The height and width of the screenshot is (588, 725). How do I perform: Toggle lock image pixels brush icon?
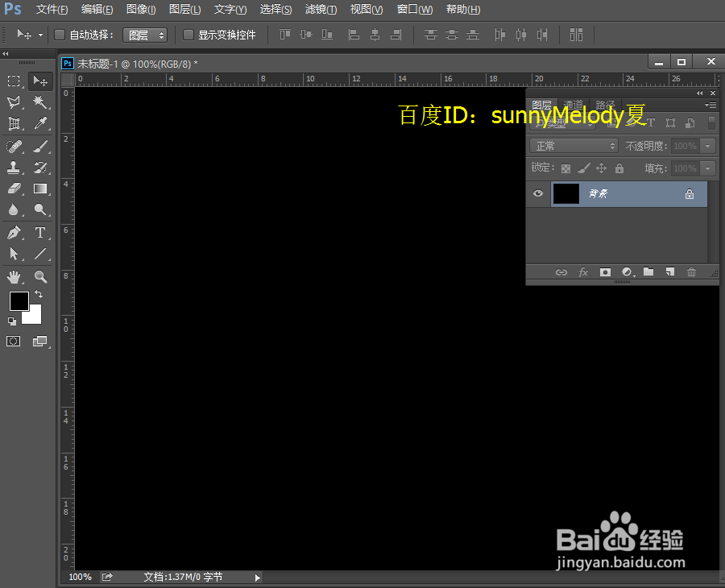(x=583, y=168)
